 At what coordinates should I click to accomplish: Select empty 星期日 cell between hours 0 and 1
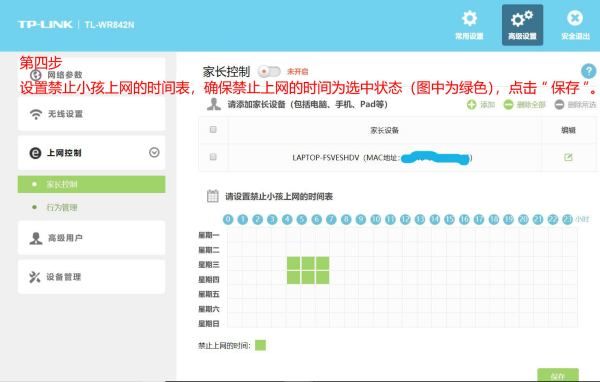[x=235, y=322]
